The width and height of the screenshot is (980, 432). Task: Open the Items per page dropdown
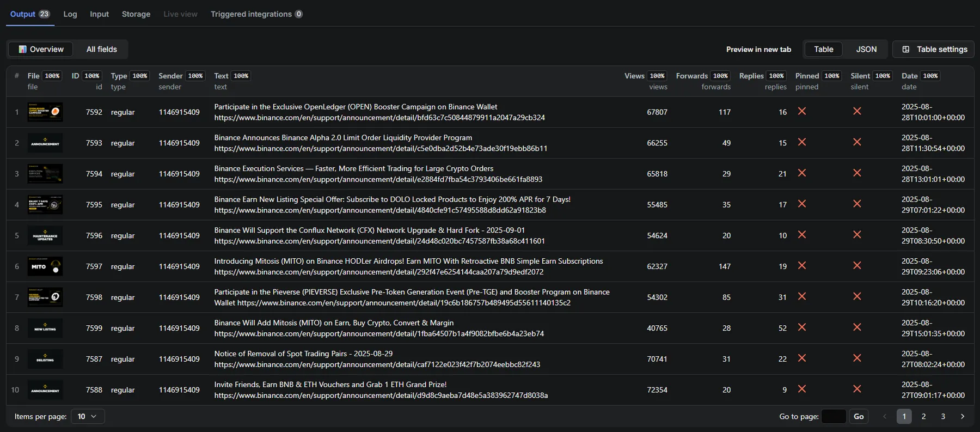point(88,416)
